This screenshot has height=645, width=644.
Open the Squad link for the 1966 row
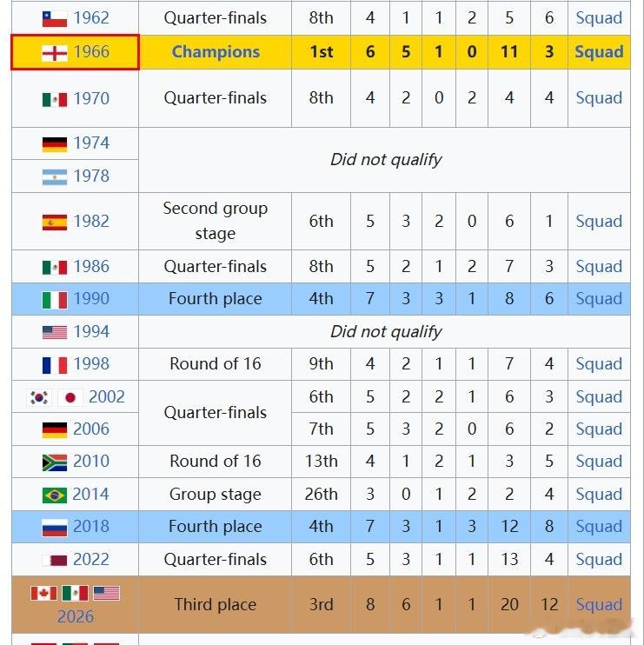pyautogui.click(x=599, y=52)
